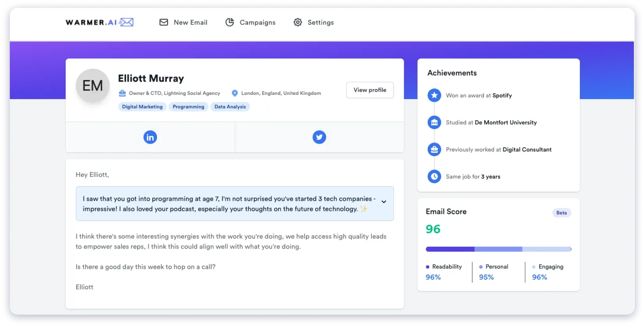Expand the personalised intro chevron dropdown
Image resolution: width=644 pixels, height=326 pixels.
point(384,202)
